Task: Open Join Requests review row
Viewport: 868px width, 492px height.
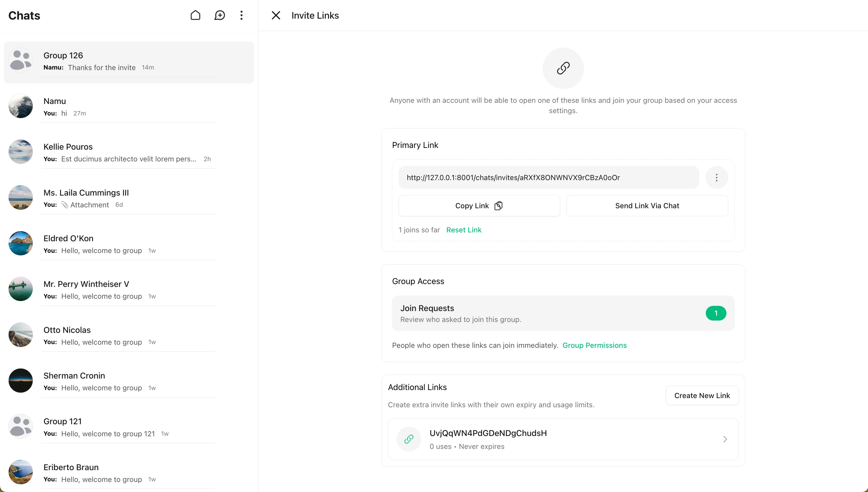Action: tap(563, 313)
